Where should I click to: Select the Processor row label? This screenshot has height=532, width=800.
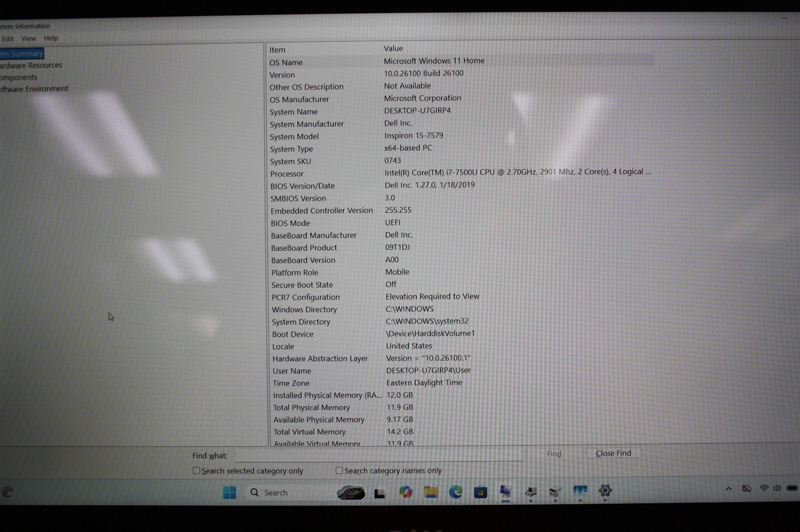coord(287,174)
